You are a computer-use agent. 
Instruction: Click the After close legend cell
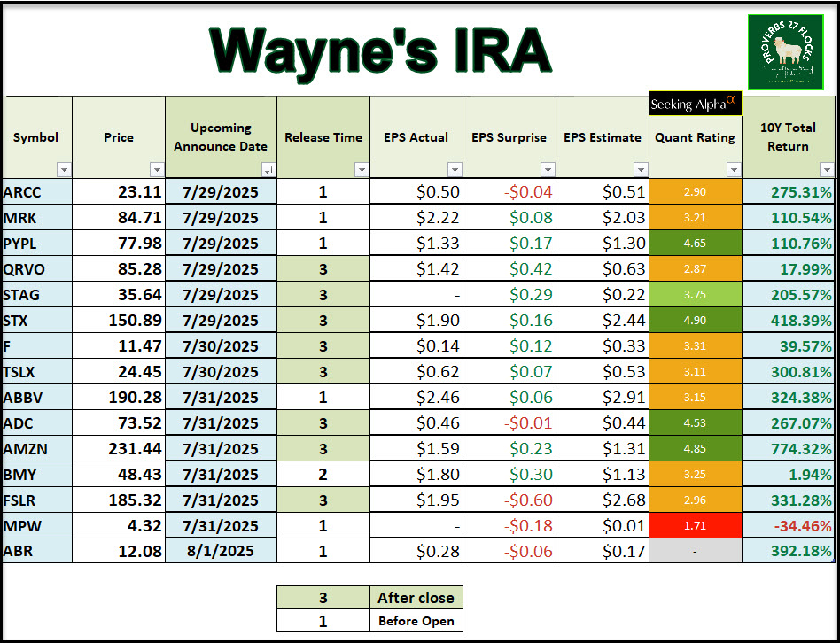point(416,598)
